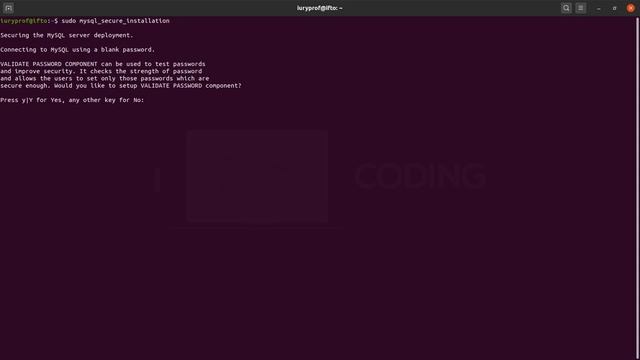
Task: Open a new terminal tab
Action: coord(8,8)
